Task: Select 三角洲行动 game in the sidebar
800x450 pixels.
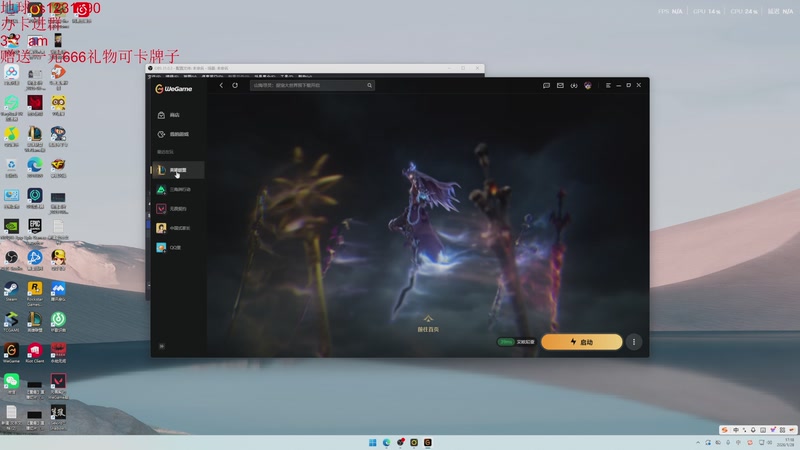Action: point(179,189)
